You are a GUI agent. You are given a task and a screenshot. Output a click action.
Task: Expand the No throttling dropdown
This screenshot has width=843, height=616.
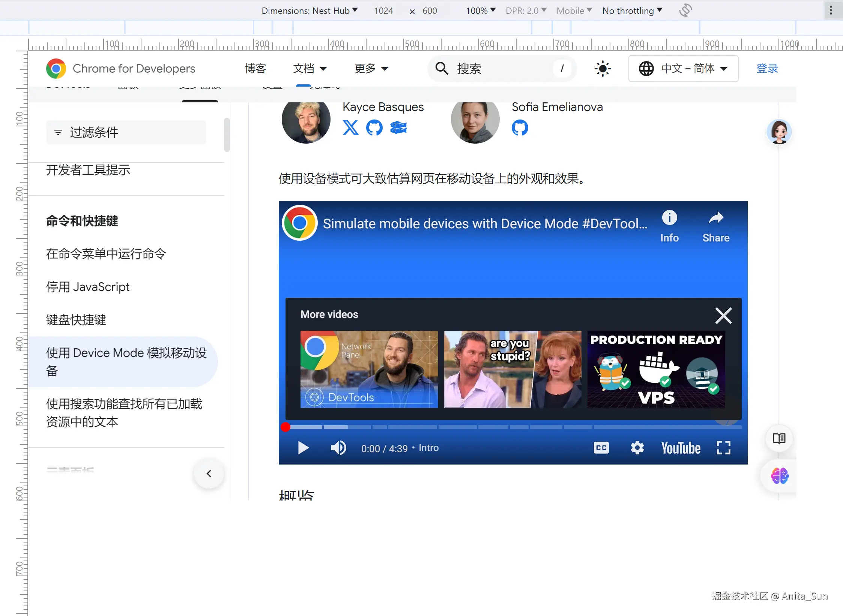(632, 10)
